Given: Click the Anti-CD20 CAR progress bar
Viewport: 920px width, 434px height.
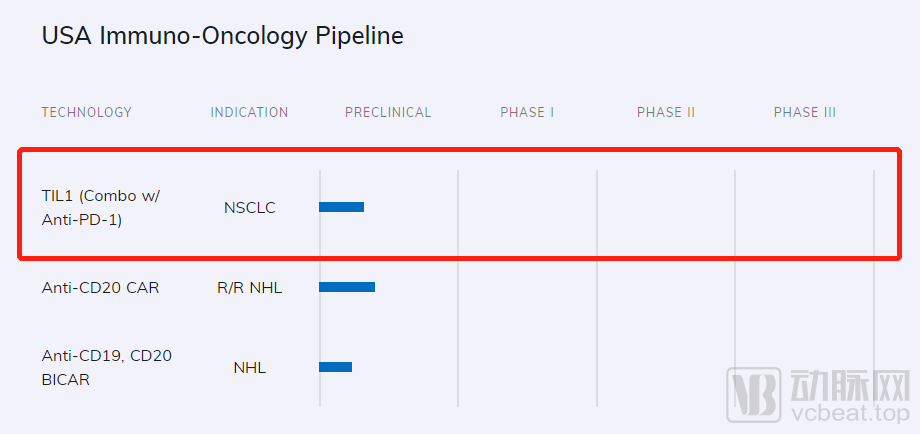Looking at the screenshot, I should [x=347, y=287].
